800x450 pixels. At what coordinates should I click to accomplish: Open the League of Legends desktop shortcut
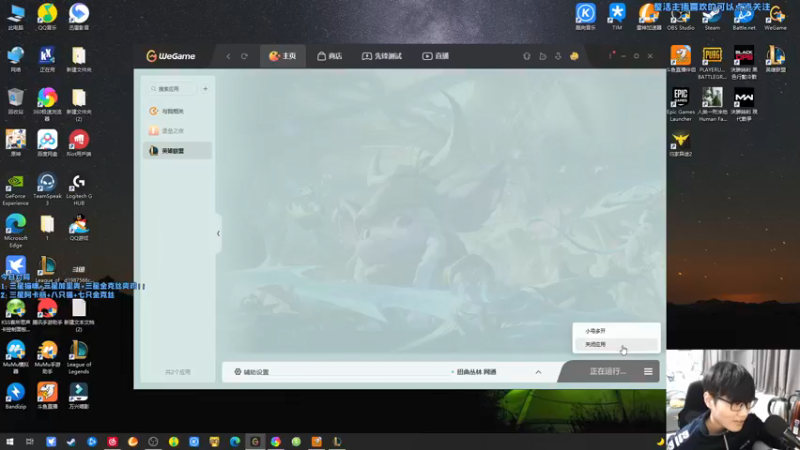pos(79,356)
